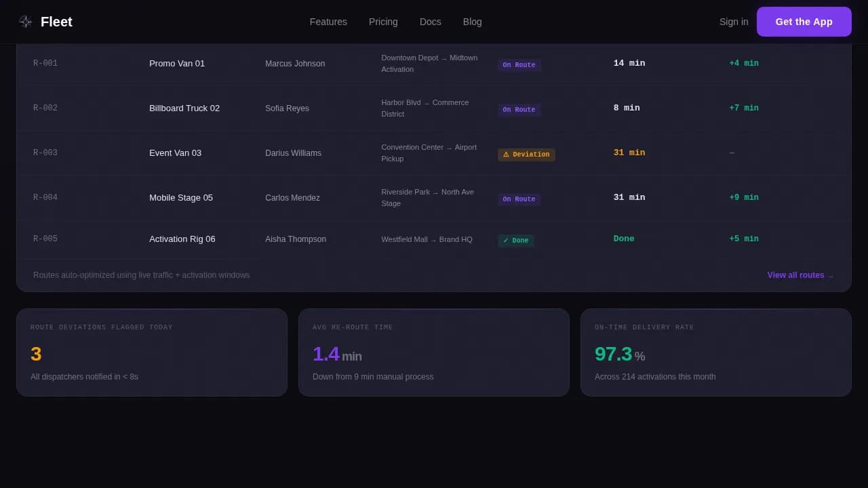
Task: Click the arrow in the View all routes link
Action: click(830, 275)
